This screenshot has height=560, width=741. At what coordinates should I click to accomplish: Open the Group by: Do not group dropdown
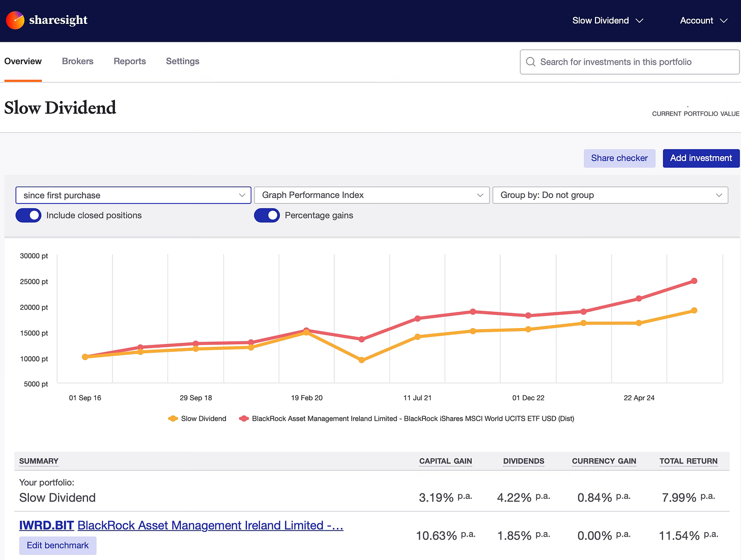(x=610, y=195)
